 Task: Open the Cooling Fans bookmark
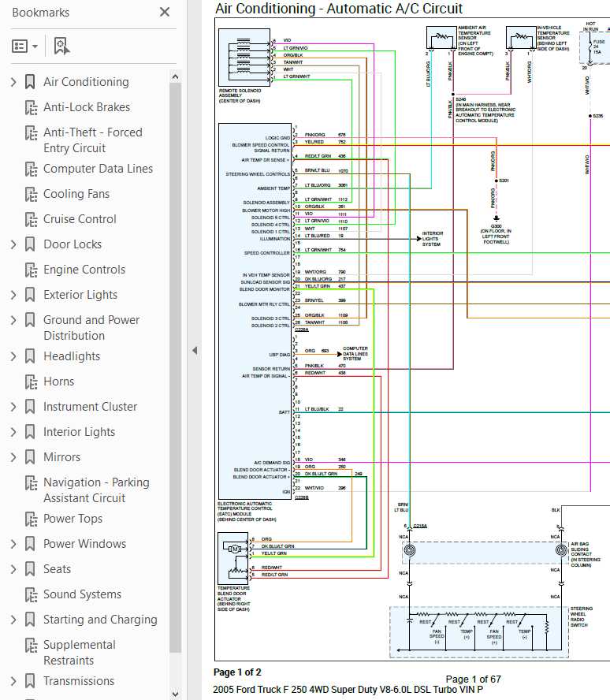pos(76,194)
